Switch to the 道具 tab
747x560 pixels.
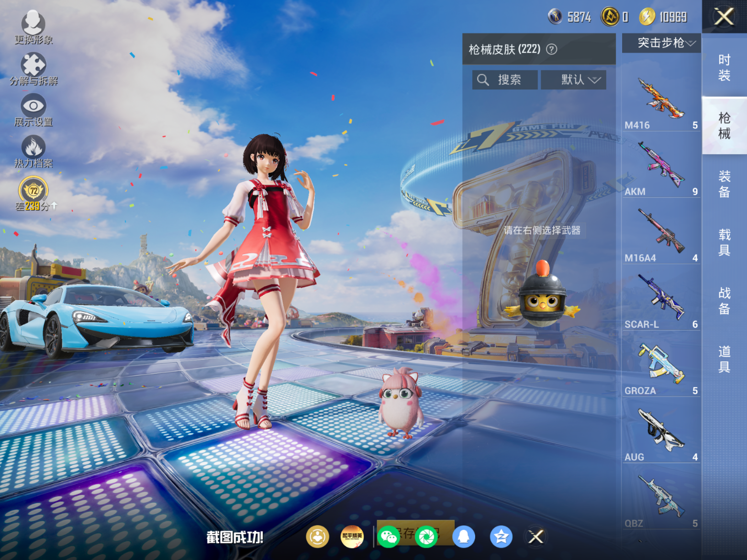coord(725,359)
